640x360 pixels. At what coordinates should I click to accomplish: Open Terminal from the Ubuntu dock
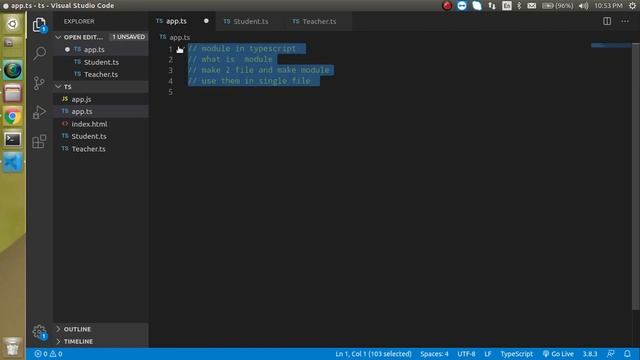tap(13, 140)
